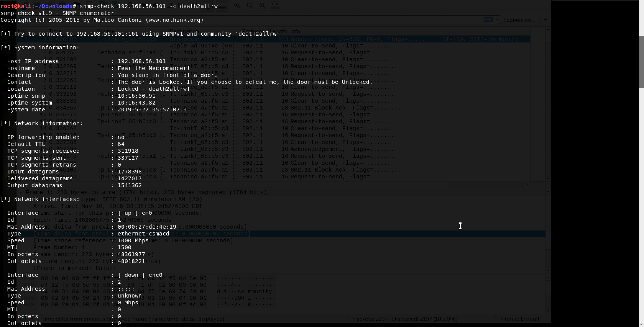The width and height of the screenshot is (644, 327).
Task: Sort packet list by the Protocol column
Action: pyautogui.click(x=252, y=31)
